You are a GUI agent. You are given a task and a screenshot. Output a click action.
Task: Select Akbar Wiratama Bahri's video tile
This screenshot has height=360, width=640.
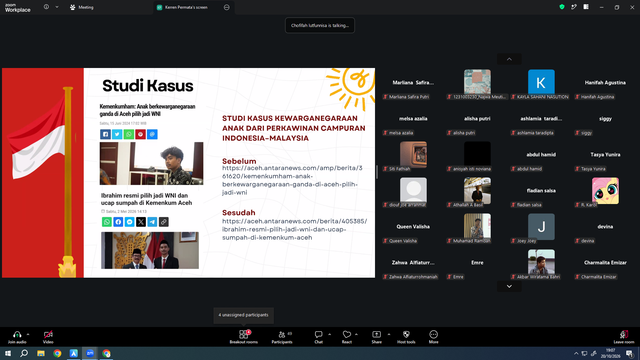tap(541, 262)
